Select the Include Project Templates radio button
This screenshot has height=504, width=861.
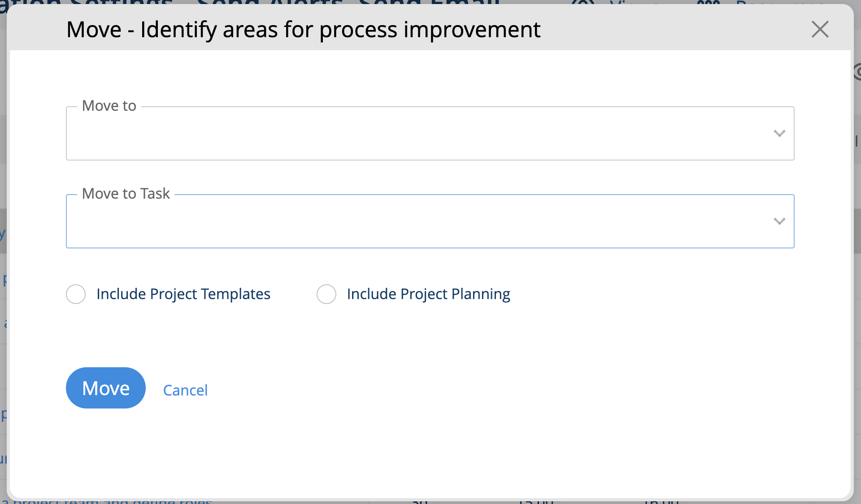(x=76, y=294)
